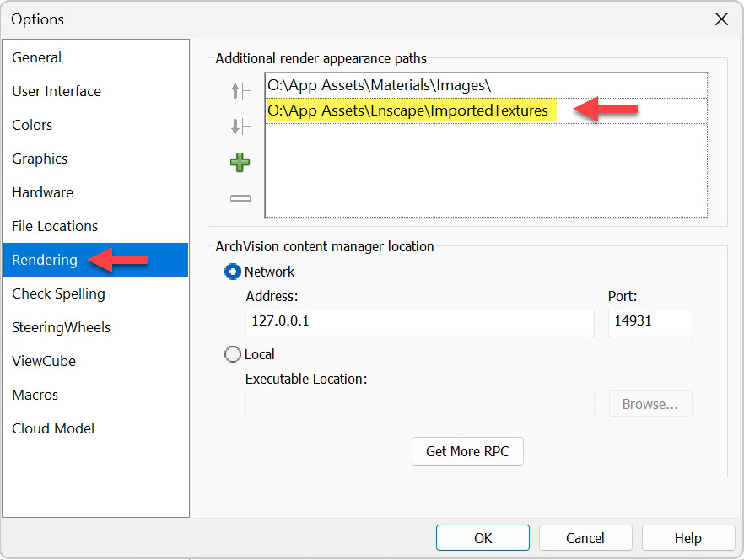Remove the selected render path
This screenshot has height=560, width=744.
pyautogui.click(x=240, y=197)
